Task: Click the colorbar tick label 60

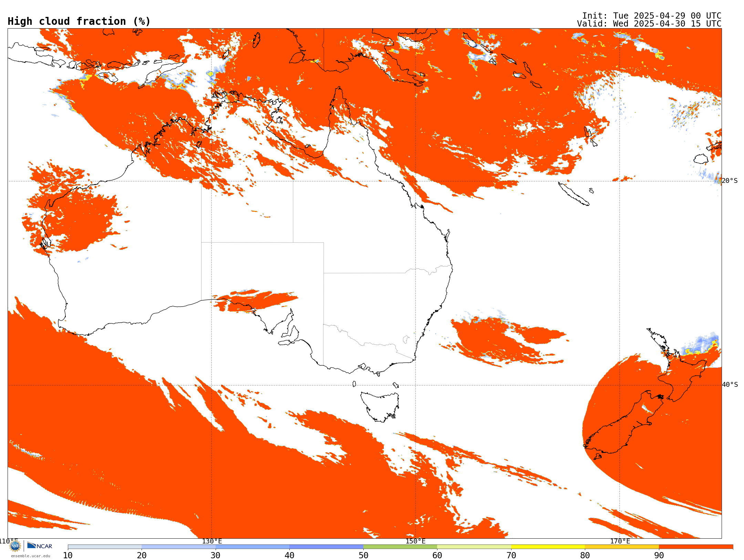Action: pyautogui.click(x=437, y=556)
